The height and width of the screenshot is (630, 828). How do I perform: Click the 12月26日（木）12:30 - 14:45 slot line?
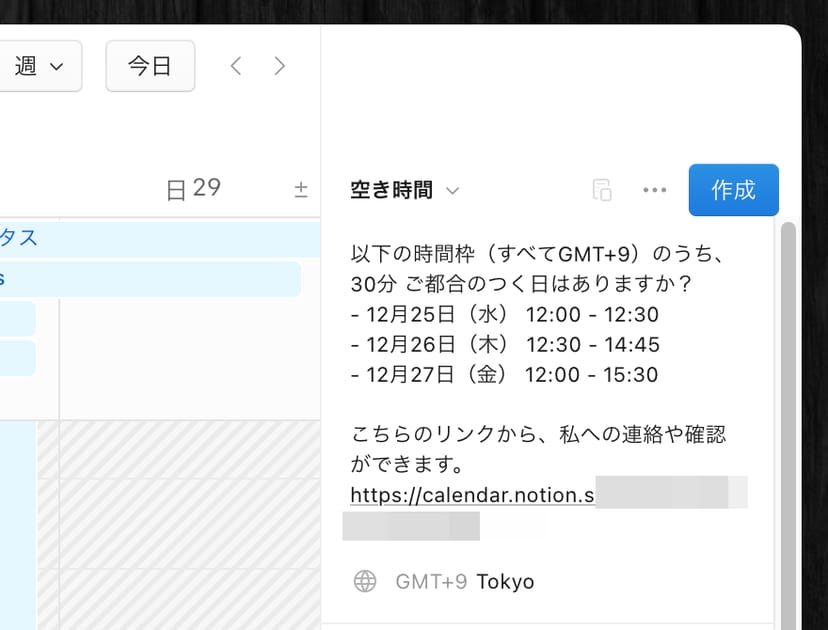(x=505, y=345)
